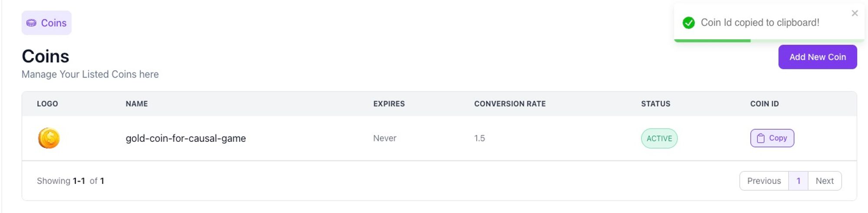Click the coin stack icon in the Coins breadcrumb
Viewport: 868px width, 213px height.
tap(31, 23)
